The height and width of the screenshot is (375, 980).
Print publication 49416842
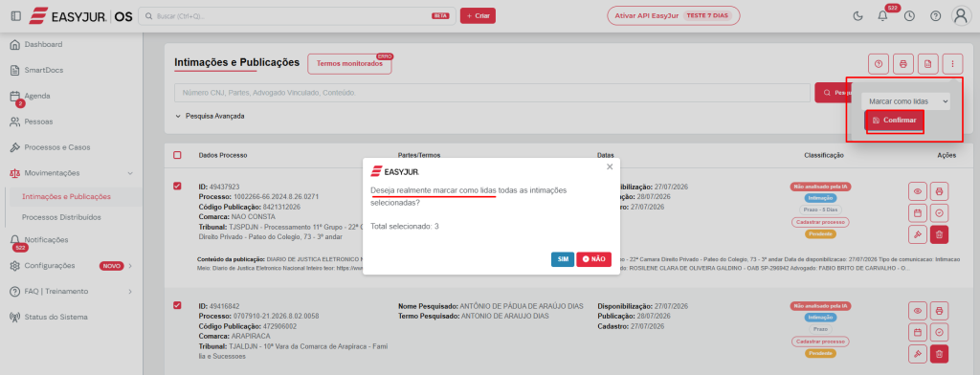coord(940,311)
